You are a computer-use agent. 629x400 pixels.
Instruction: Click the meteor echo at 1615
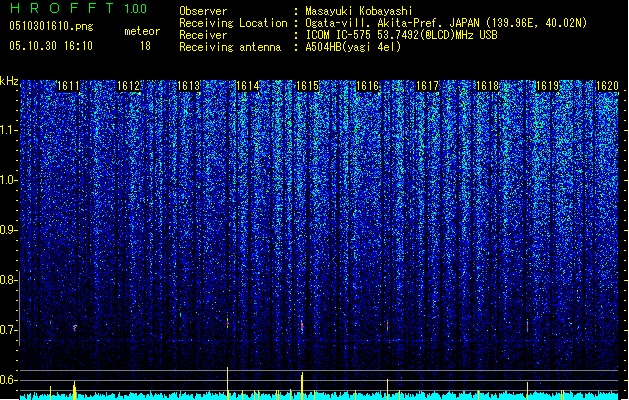point(302,327)
